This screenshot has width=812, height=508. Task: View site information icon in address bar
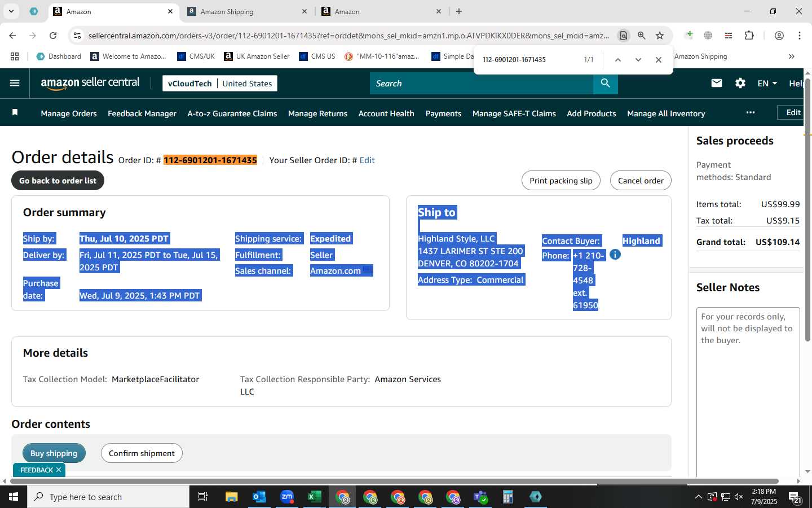coord(77,36)
